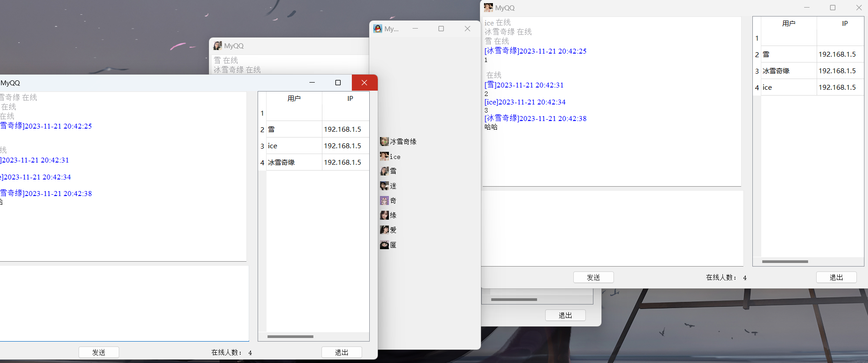868x363 pixels.
Task: Click the 用户 column header in the left MyQQ window
Action: pos(294,99)
